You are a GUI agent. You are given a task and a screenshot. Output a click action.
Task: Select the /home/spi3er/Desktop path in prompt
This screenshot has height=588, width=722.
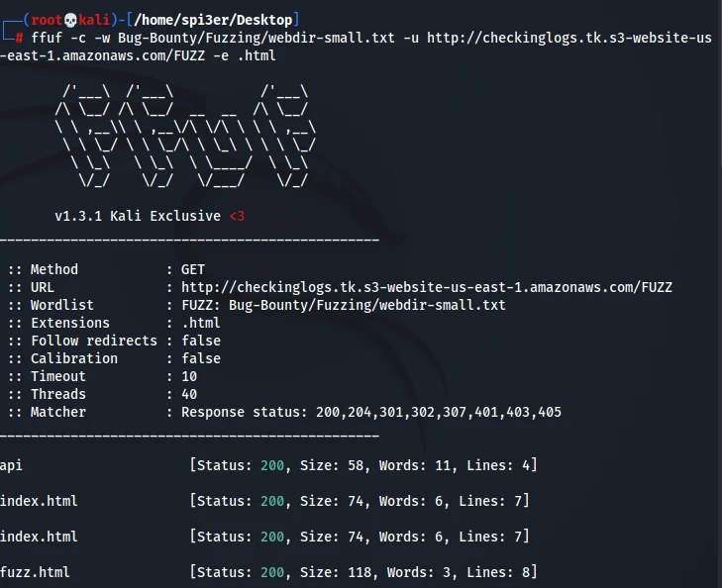point(211,20)
